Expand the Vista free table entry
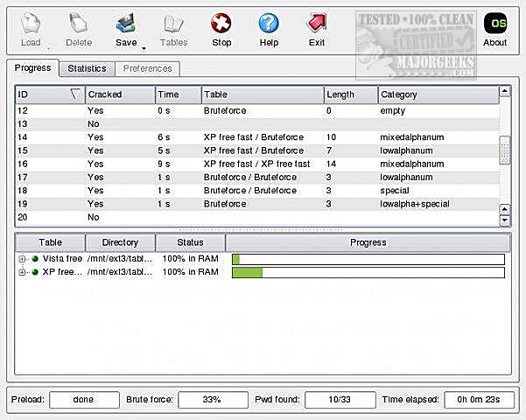Viewport: 526px width, 420px height. tap(22, 259)
